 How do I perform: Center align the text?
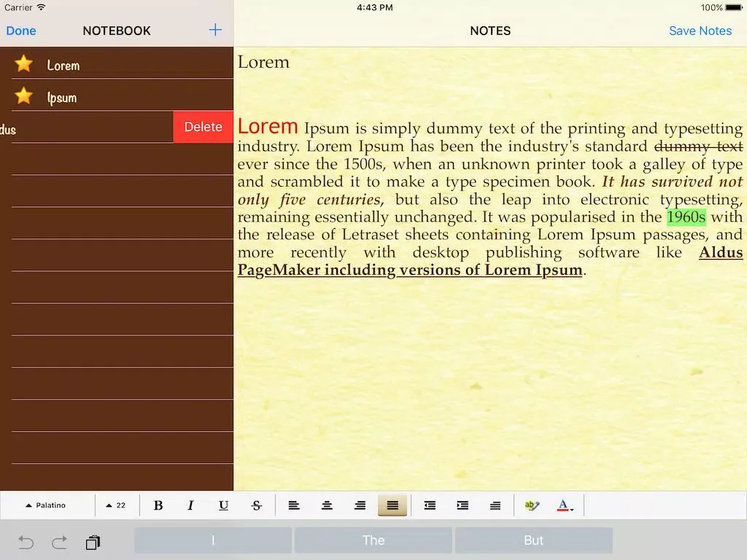tap(328, 505)
